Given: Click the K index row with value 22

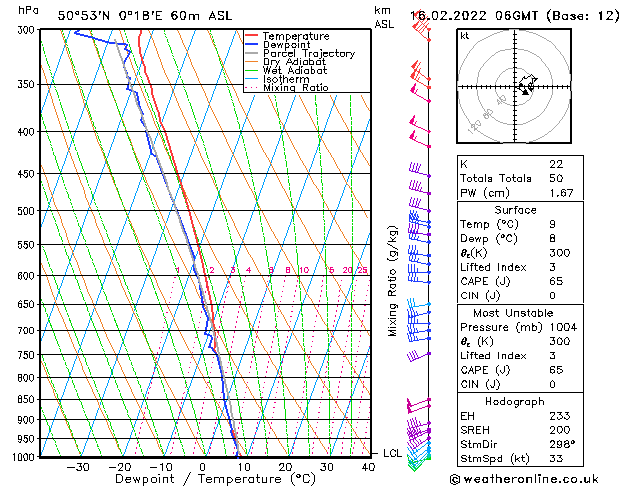Looking at the screenshot, I should click(x=520, y=164).
